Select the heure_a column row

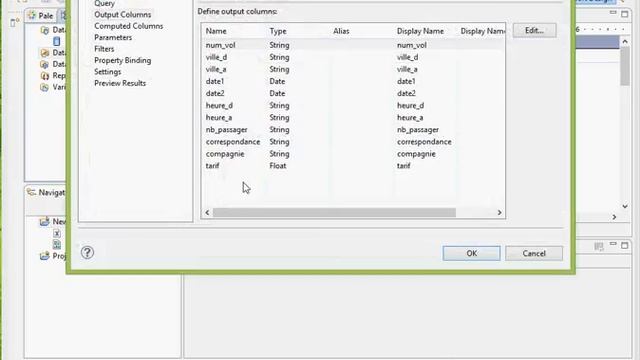pos(353,118)
